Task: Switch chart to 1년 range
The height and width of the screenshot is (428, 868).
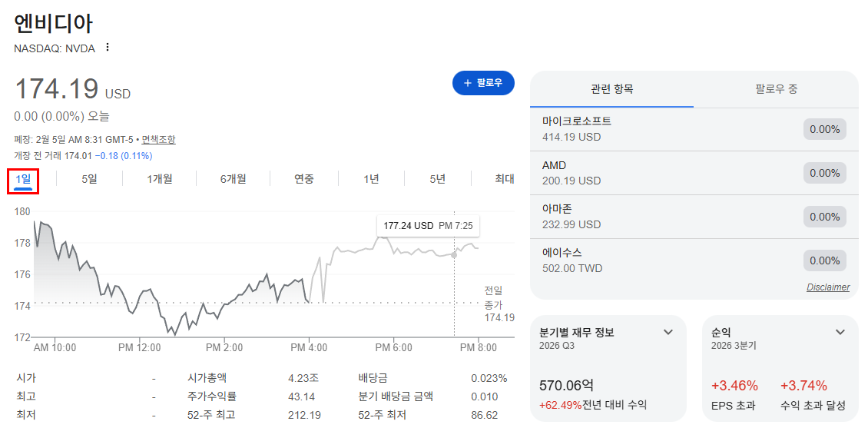Action: tap(372, 179)
